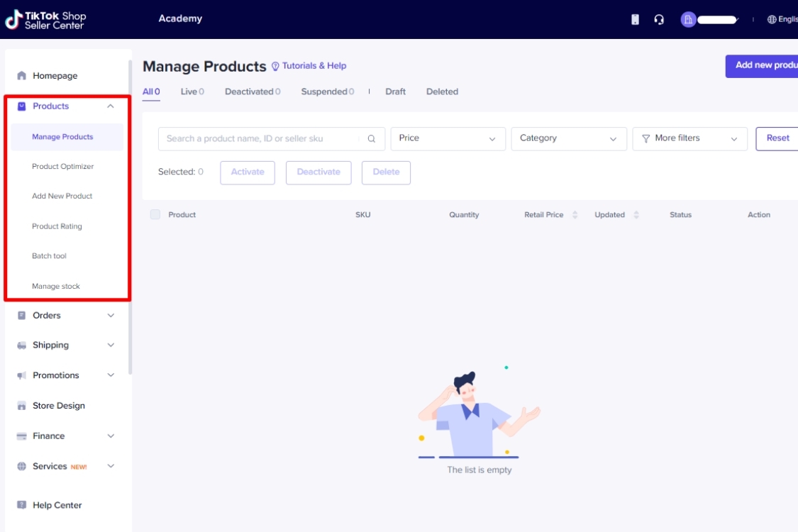The height and width of the screenshot is (532, 798).
Task: Click the Status column header
Action: pyautogui.click(x=680, y=215)
